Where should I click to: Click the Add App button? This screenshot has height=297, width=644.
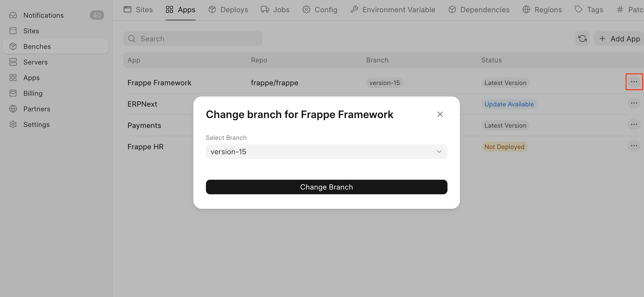[x=619, y=39]
